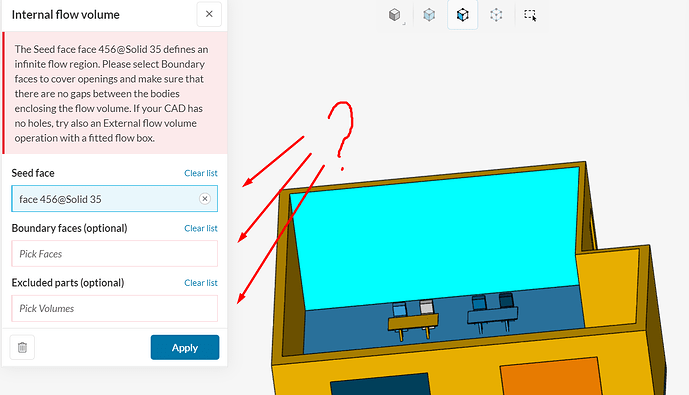Delete the operation with the trash icon

click(x=22, y=348)
